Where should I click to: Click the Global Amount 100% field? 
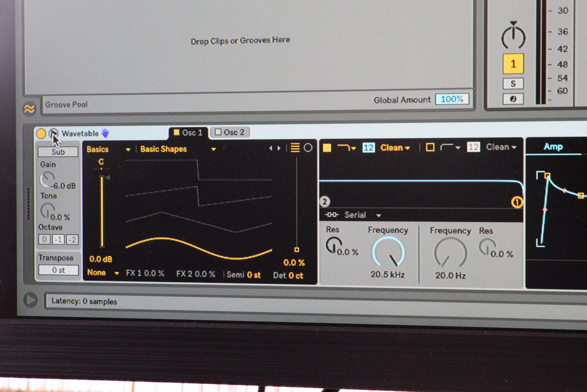click(x=452, y=99)
